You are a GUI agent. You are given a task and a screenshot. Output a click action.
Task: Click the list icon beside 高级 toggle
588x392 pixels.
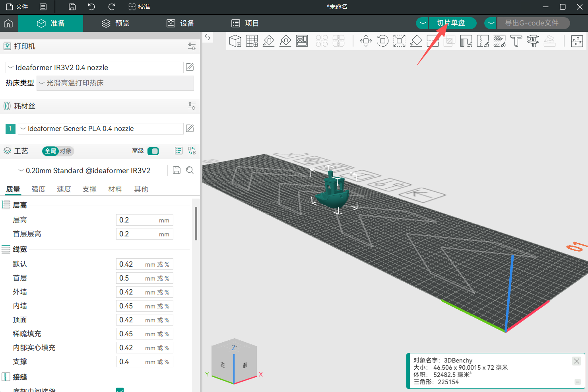click(179, 151)
